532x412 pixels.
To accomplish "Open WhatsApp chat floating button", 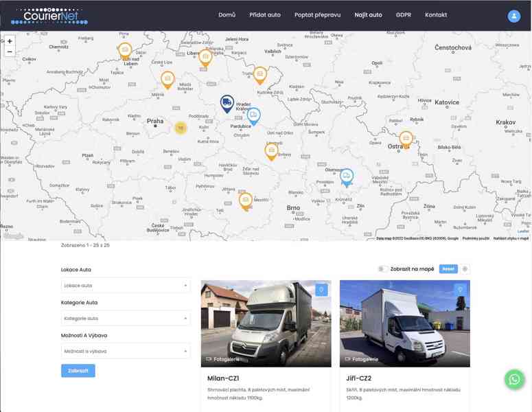I will [514, 379].
